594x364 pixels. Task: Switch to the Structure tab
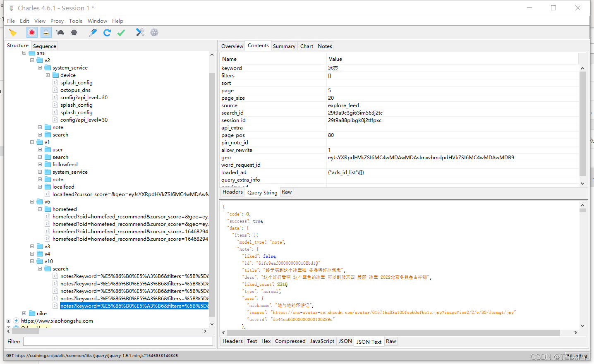point(18,45)
